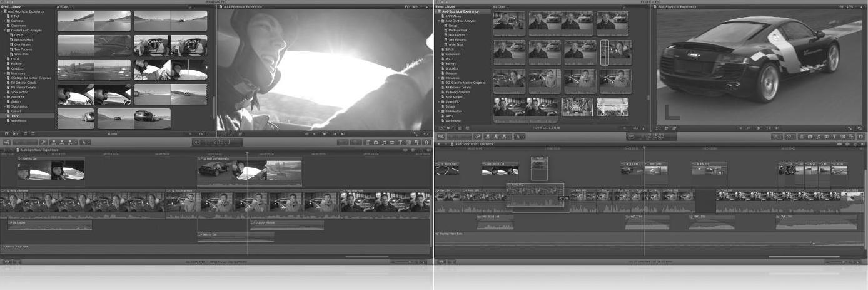Switch left browser to list view
The width and height of the screenshot is (868, 290).
coord(33,133)
